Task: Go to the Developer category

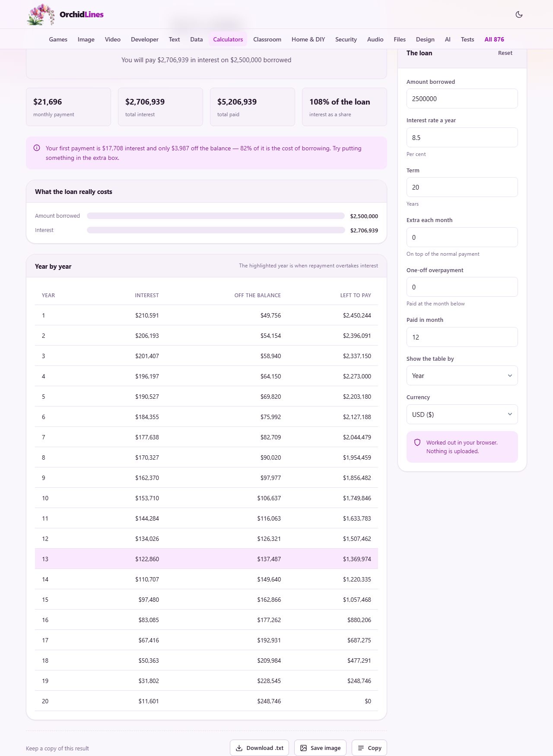Action: 144,39
